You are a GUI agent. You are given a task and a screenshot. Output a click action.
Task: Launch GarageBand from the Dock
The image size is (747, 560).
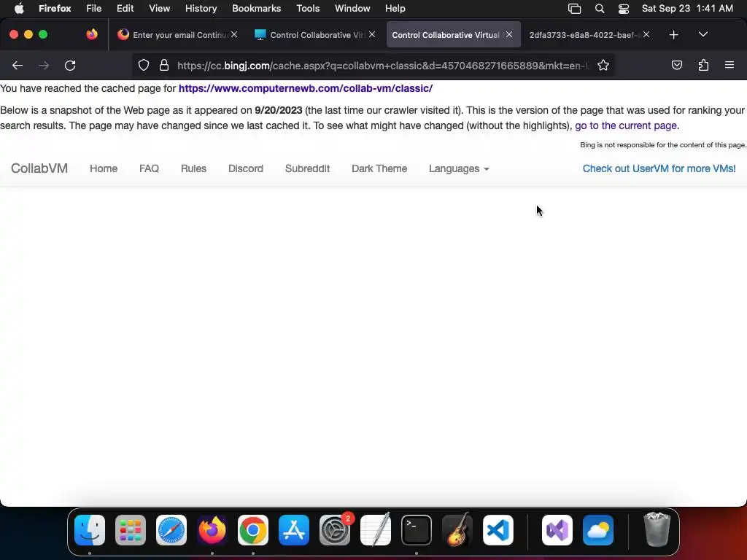[x=457, y=530]
